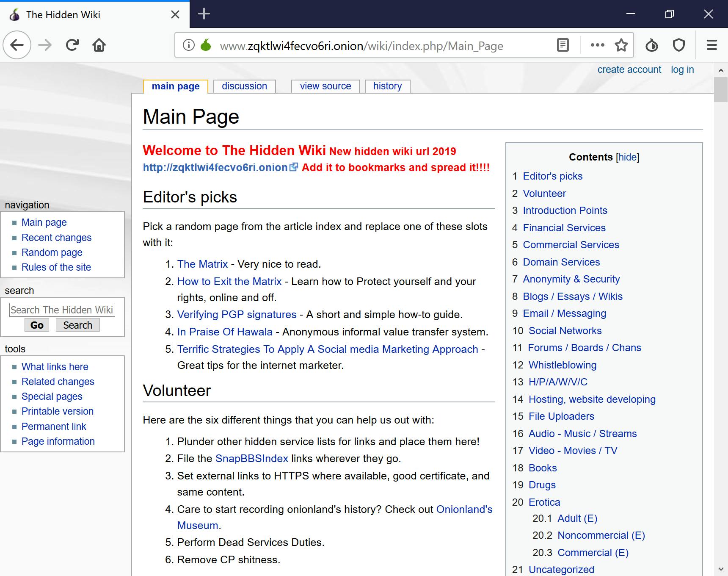This screenshot has height=576, width=728.
Task: Click the browser Back arrow button
Action: [17, 45]
